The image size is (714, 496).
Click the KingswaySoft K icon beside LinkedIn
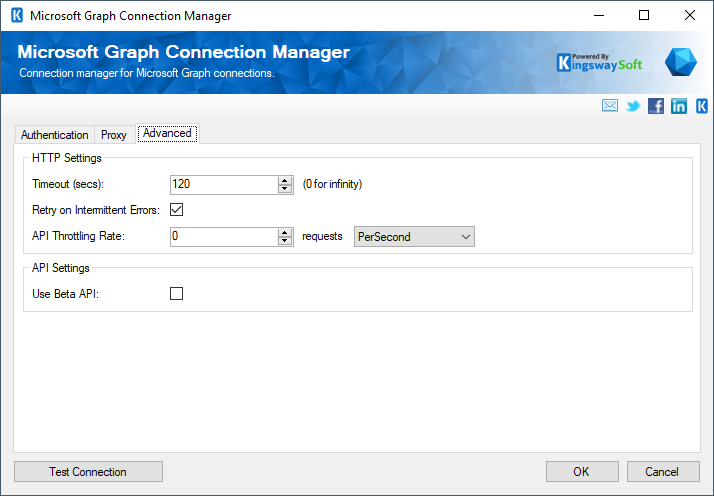point(702,106)
